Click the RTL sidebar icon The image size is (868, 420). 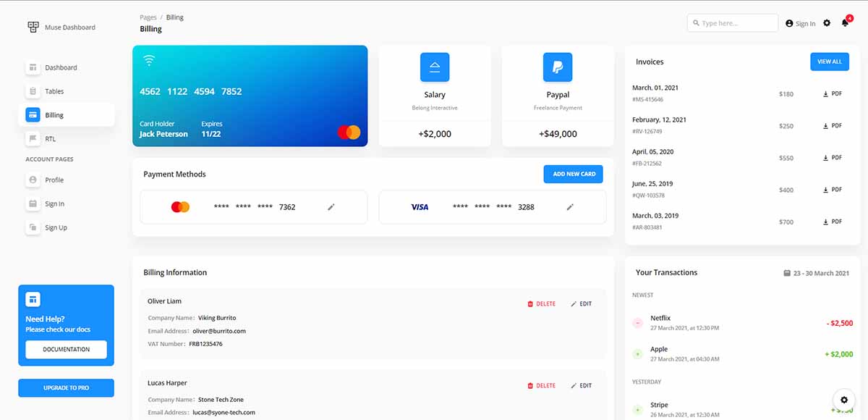click(33, 138)
